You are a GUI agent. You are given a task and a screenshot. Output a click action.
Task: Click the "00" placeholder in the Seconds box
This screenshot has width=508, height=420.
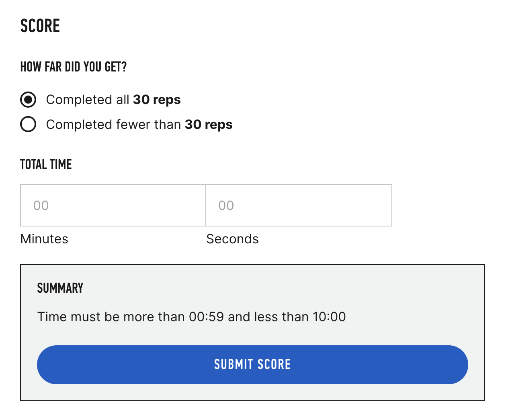[226, 206]
